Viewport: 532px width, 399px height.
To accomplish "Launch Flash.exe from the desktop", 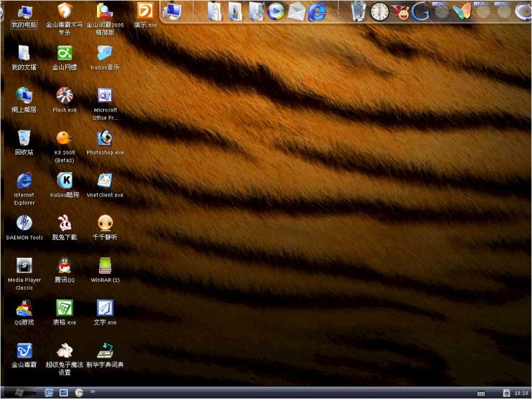I will (65, 96).
